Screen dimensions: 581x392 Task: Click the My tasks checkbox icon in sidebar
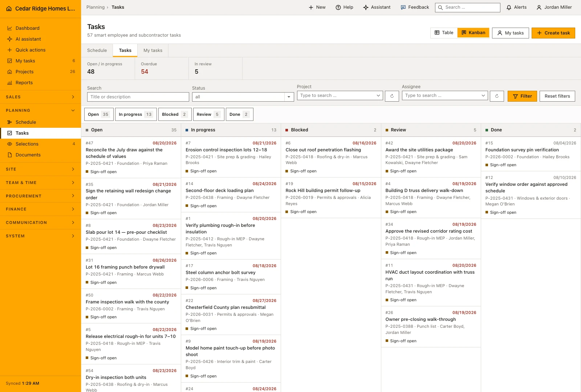click(10, 61)
